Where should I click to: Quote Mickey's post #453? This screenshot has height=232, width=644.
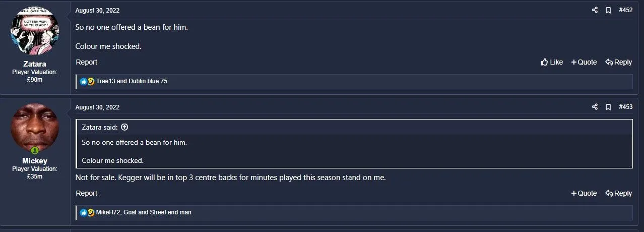point(584,193)
